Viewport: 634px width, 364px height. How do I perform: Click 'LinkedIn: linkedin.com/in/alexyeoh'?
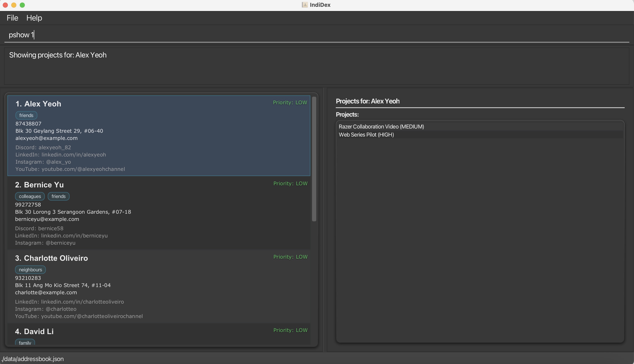point(61,155)
